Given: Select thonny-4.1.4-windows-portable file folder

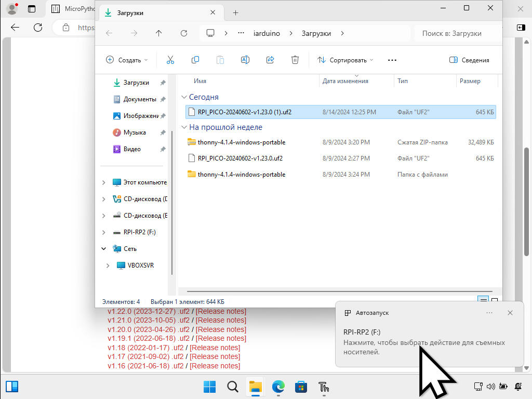Looking at the screenshot, I should click(x=341, y=175).
